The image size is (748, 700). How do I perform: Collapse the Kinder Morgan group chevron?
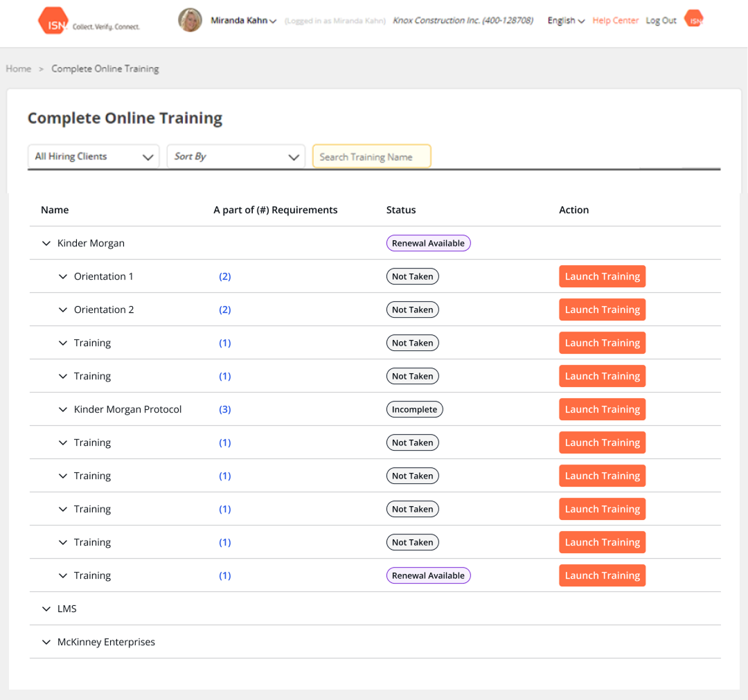[46, 243]
